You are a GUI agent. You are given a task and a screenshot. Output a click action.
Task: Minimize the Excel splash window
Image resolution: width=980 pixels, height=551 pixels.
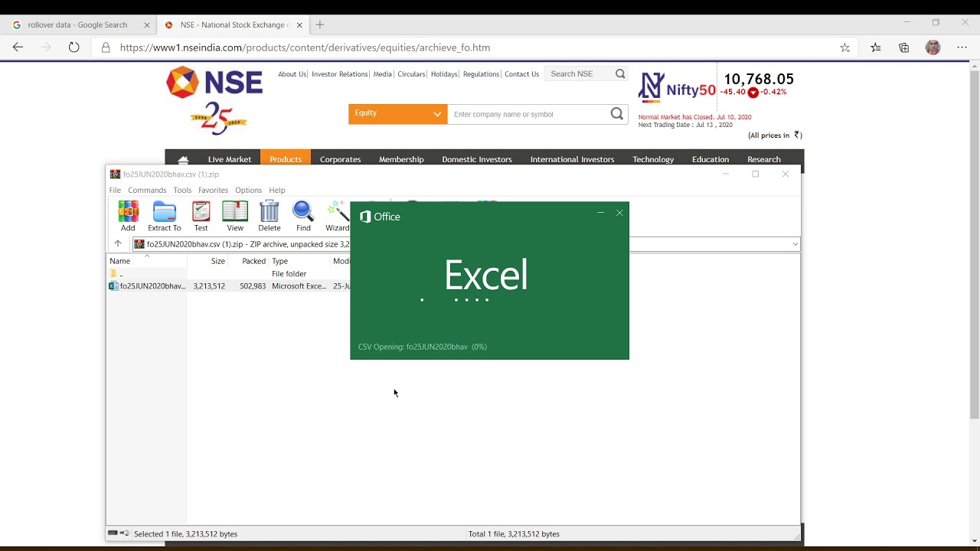pos(600,213)
